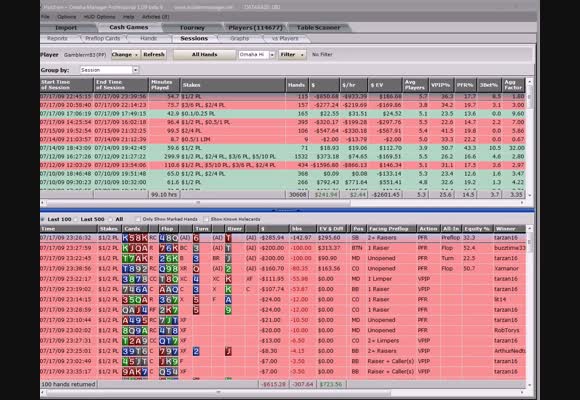The height and width of the screenshot is (400, 580).
Task: Enable Only Show Marked Hands checkbox
Action: coord(138,219)
